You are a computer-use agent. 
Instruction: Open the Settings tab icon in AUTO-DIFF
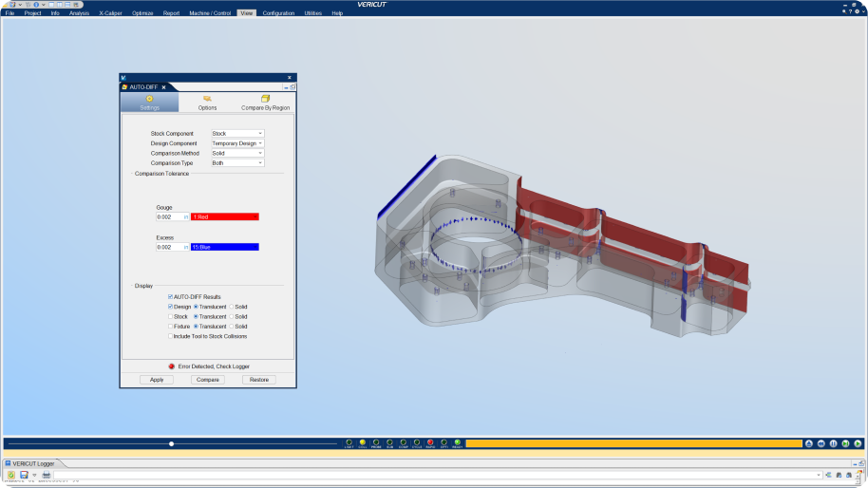[149, 99]
